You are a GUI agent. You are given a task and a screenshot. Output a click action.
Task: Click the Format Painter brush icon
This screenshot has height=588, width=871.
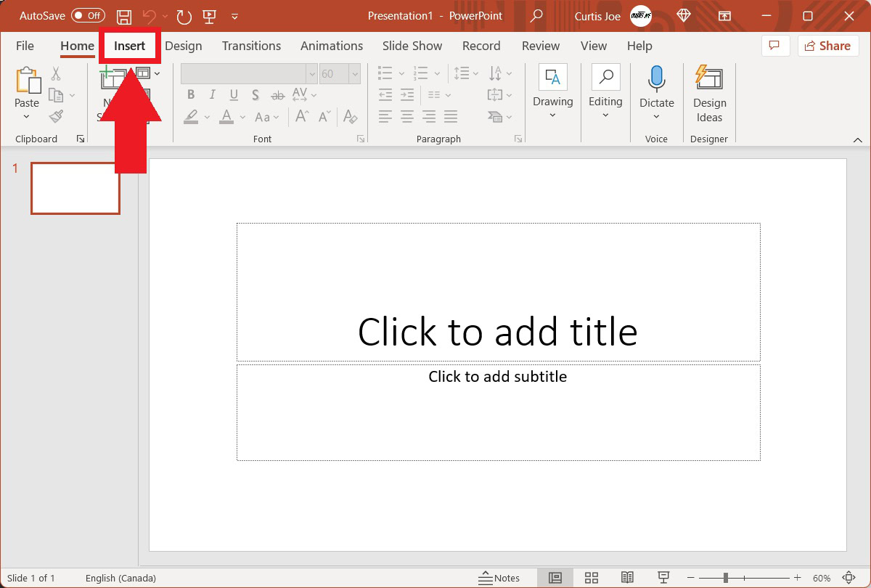[x=57, y=116]
